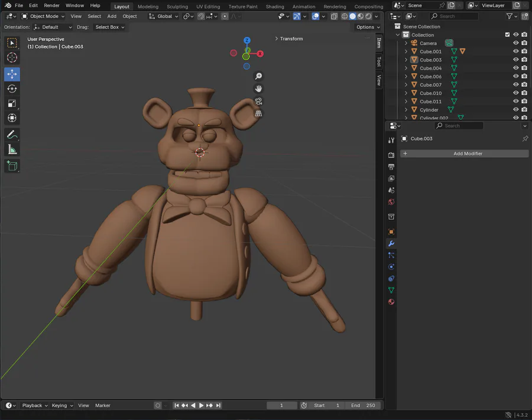Viewport: 532px width, 420px height.
Task: Switch to the Sculpting workspace tab
Action: click(x=177, y=6)
